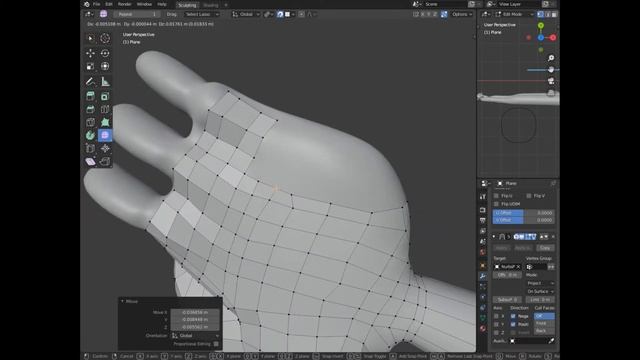The width and height of the screenshot is (640, 360).
Task: Open the Edit menu
Action: [109, 4]
